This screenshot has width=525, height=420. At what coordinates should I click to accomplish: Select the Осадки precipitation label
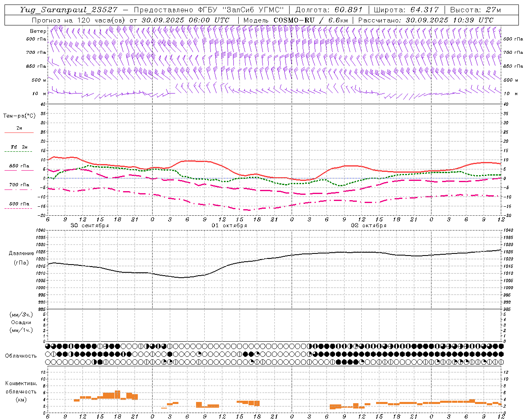21,322
